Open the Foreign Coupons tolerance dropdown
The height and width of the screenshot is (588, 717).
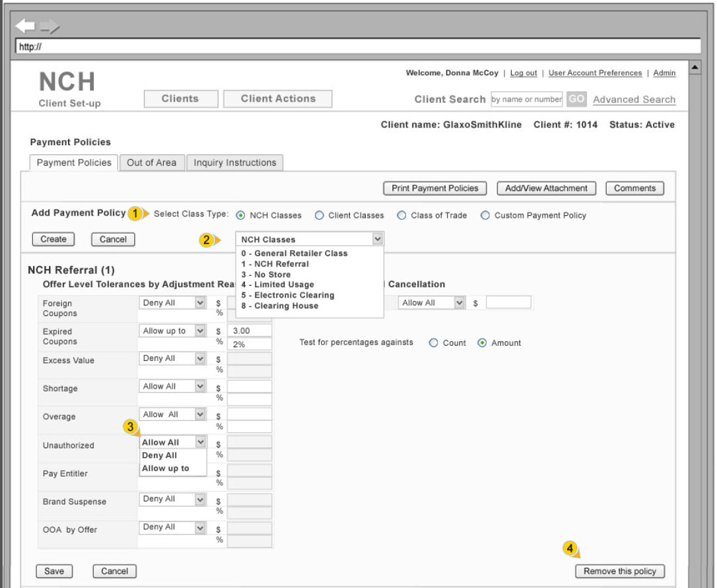[200, 303]
